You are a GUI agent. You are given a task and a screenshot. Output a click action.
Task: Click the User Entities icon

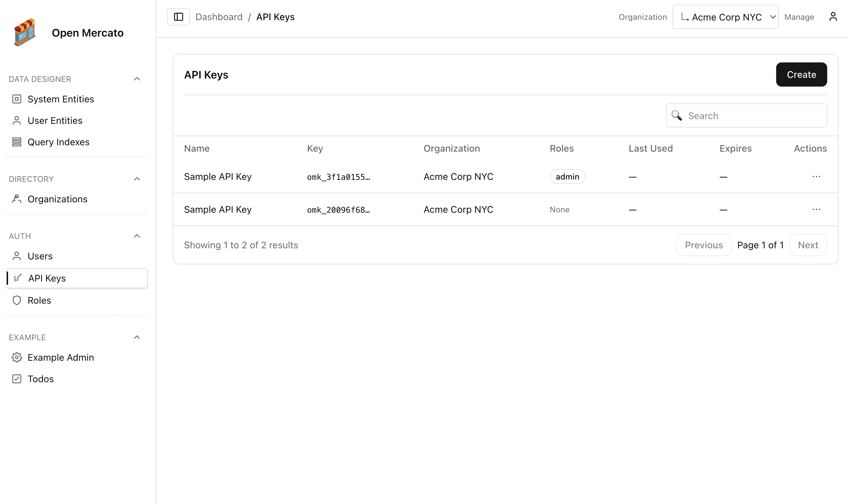[x=17, y=120]
